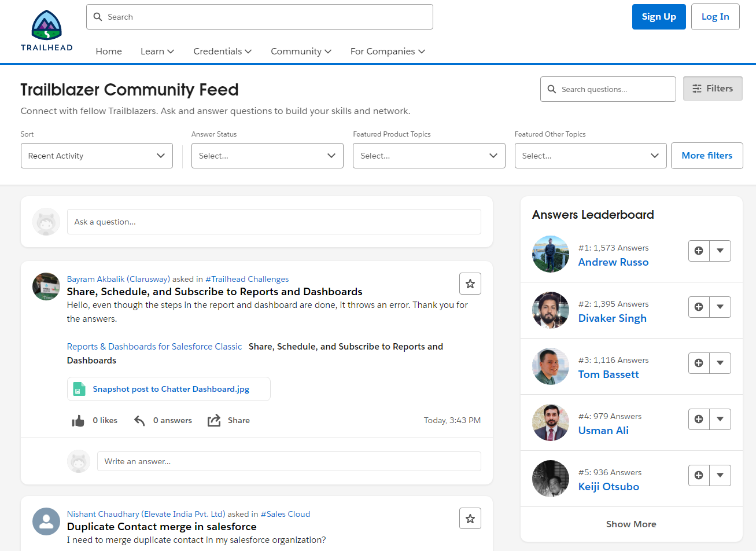756x551 pixels.
Task: Click the magnifier icon in Search questions
Action: coord(552,89)
